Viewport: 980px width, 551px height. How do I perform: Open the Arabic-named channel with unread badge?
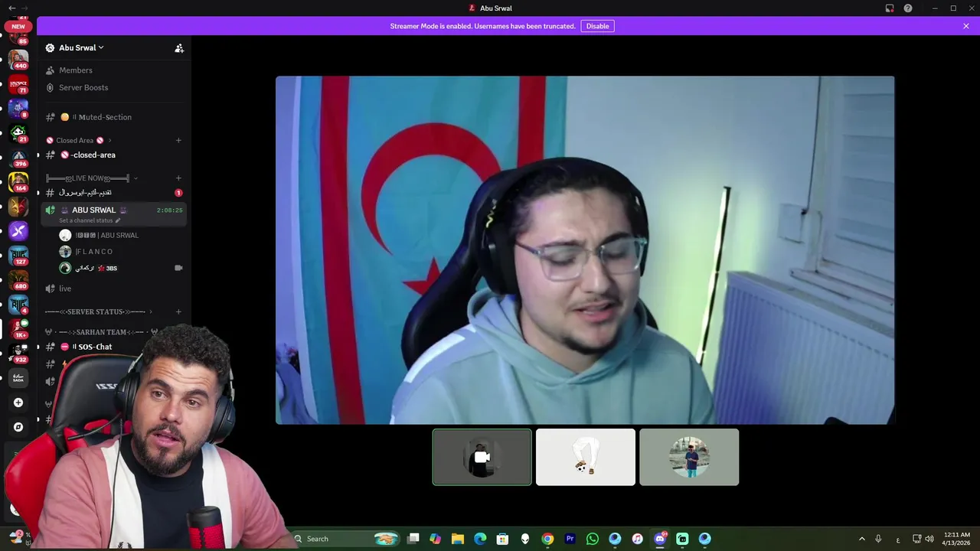113,193
